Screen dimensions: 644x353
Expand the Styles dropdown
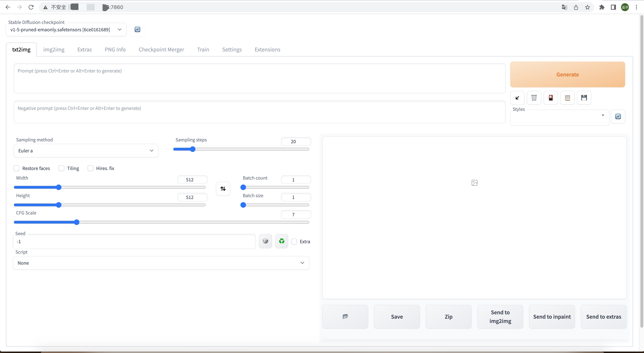(x=559, y=117)
